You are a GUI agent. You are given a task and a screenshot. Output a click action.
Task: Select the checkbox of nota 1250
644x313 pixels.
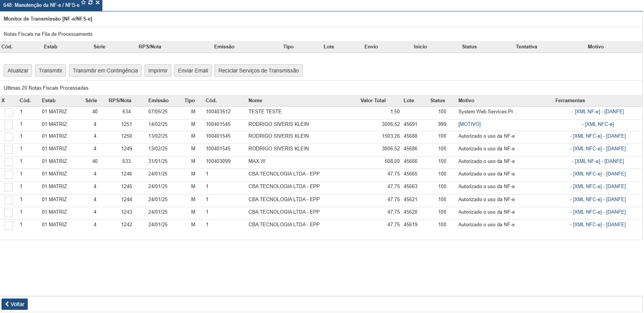8,137
